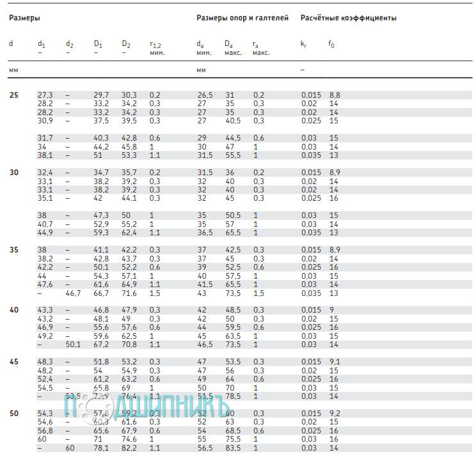The image size is (476, 459).
Task: Select the cell with value 52,9
Action: pos(101,224)
